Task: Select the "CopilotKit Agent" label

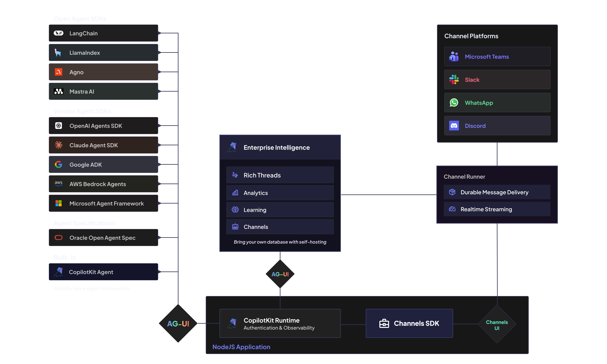Action: (x=91, y=272)
